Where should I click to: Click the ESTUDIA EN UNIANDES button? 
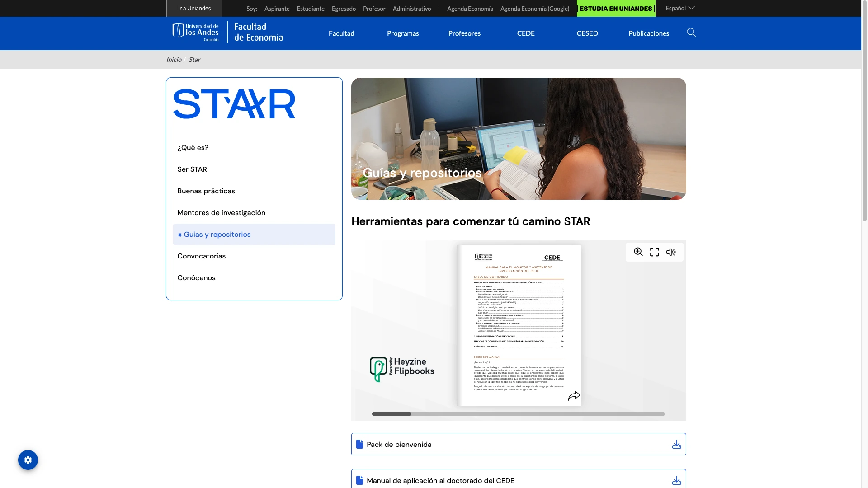(616, 9)
